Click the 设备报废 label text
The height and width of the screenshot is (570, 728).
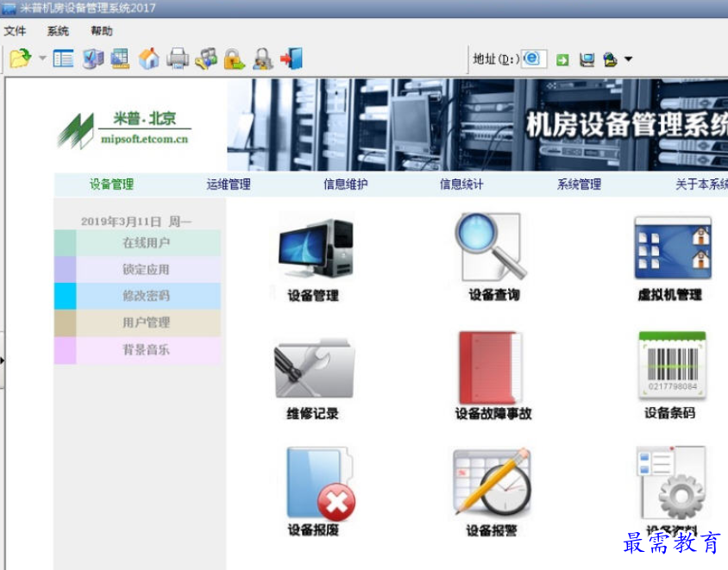(313, 529)
